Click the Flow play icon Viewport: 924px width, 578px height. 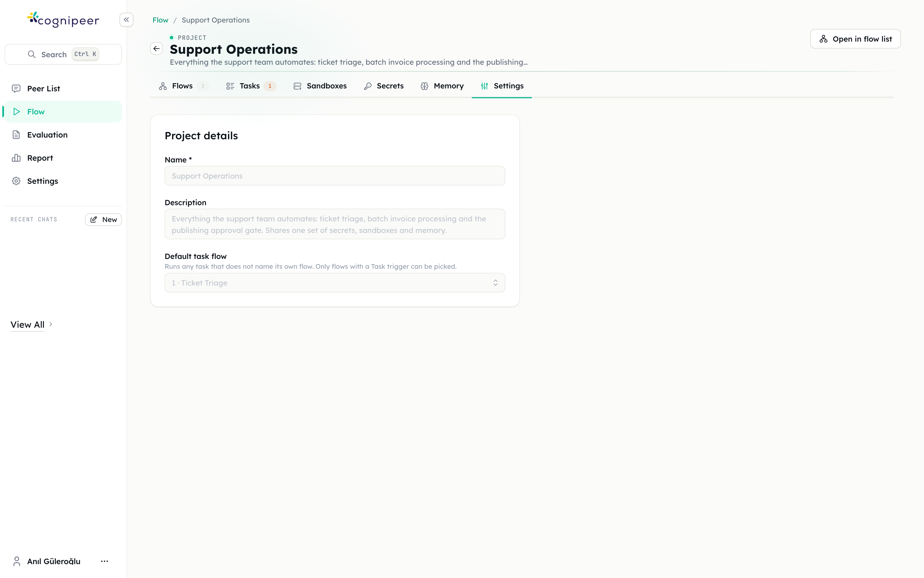pos(16,112)
